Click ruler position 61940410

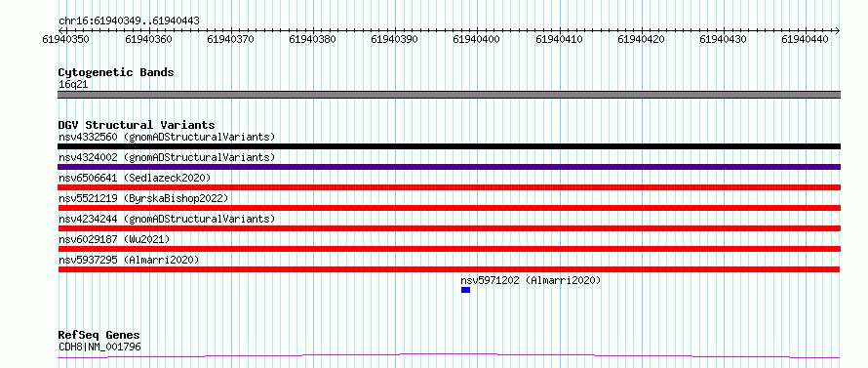[560, 39]
